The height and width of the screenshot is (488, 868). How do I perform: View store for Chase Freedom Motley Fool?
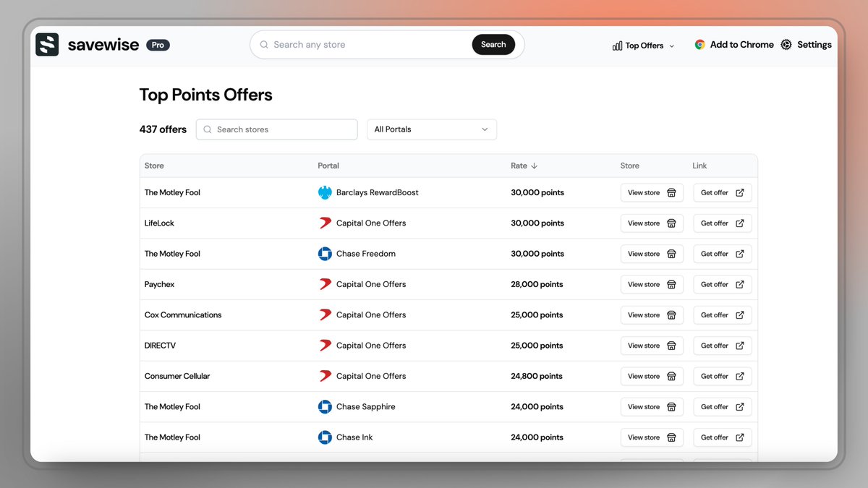click(652, 254)
